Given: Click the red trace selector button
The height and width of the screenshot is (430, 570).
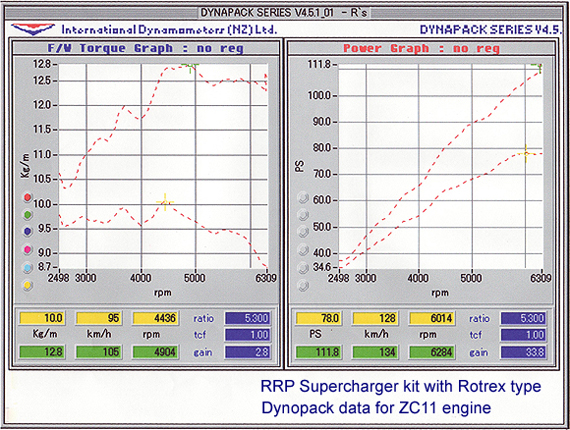Looking at the screenshot, I should coord(28,197).
